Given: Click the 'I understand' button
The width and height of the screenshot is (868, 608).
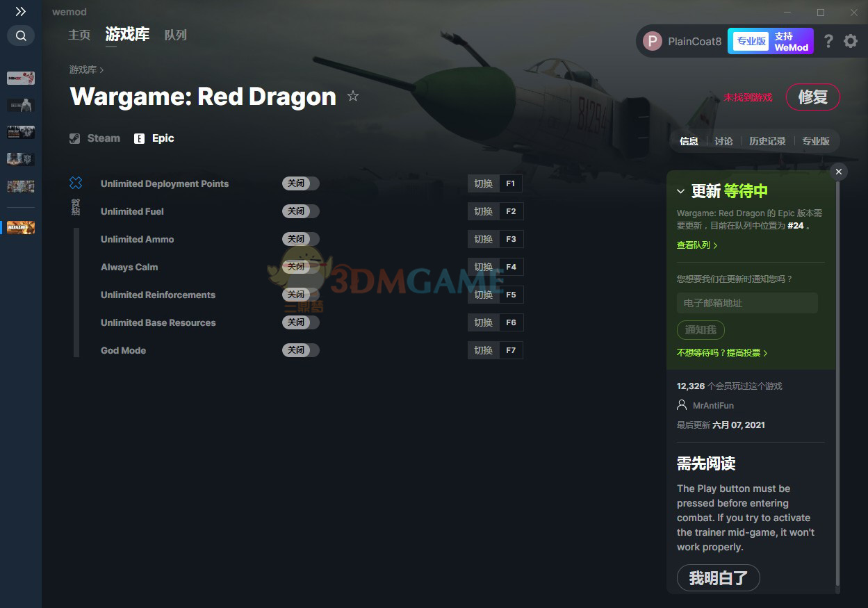Looking at the screenshot, I should tap(719, 578).
